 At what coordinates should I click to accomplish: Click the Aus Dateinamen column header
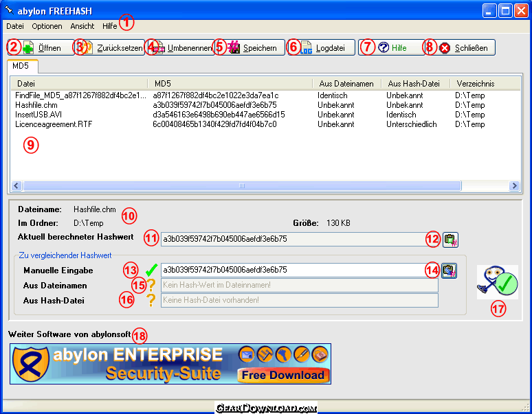click(x=346, y=83)
